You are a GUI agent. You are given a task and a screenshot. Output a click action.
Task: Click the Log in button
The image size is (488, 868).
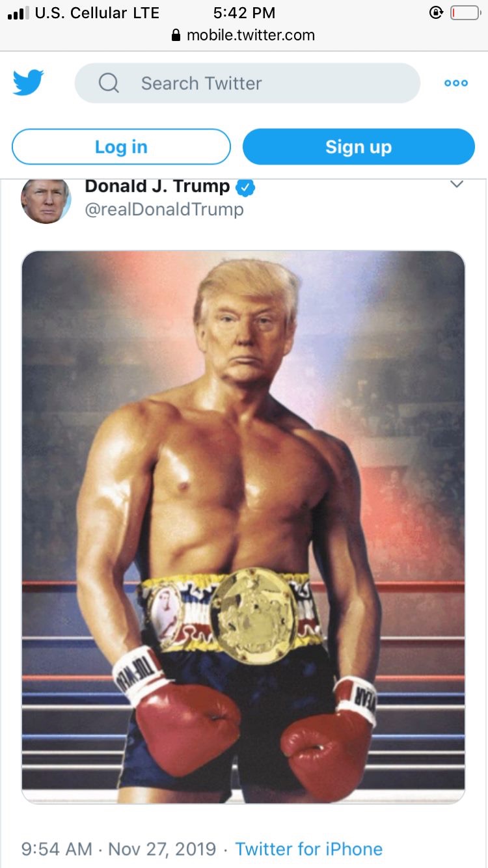[x=121, y=147]
